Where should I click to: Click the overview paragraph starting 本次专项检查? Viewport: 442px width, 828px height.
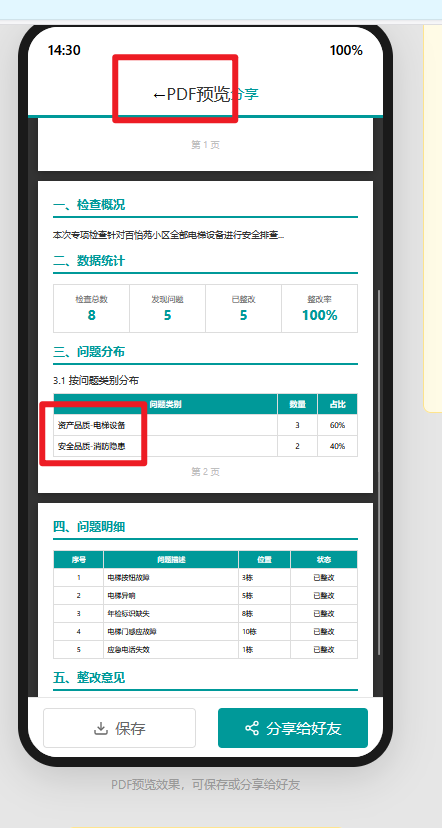(168, 235)
